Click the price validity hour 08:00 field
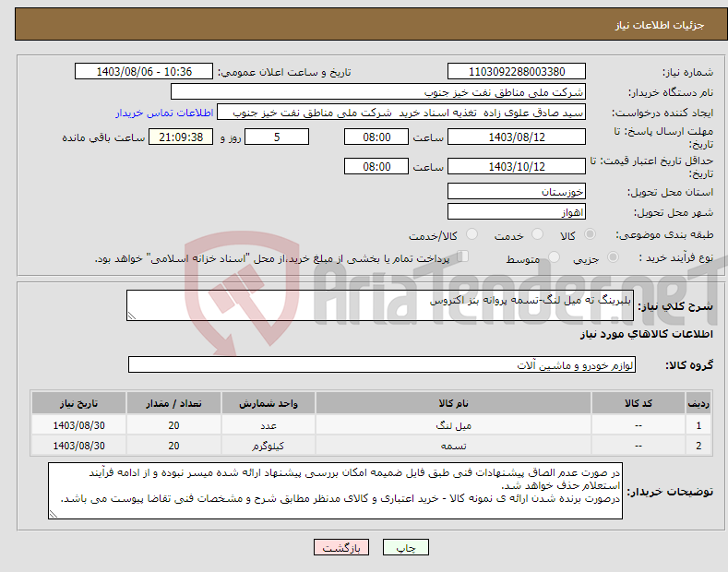This screenshot has height=572, width=728. click(376, 166)
